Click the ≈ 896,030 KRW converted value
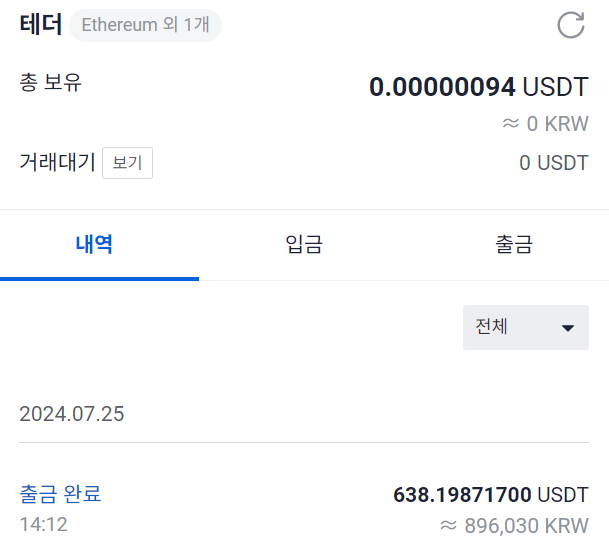 (514, 526)
